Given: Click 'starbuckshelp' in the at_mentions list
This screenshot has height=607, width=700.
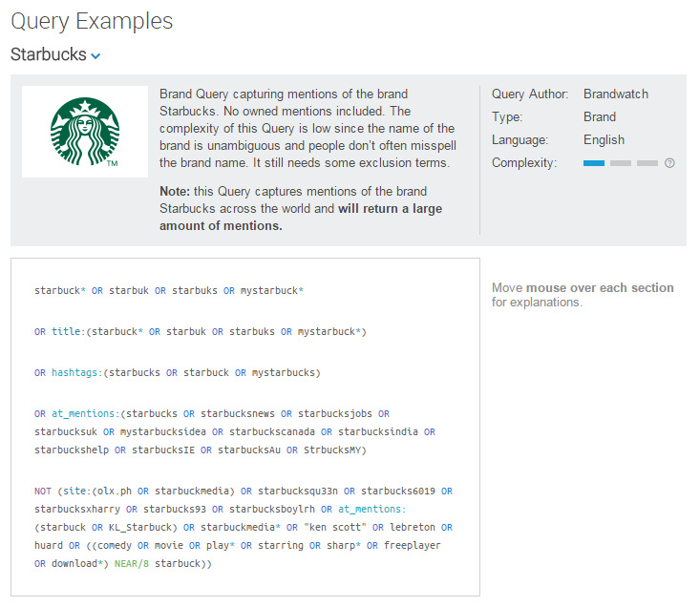Looking at the screenshot, I should click(x=72, y=450).
